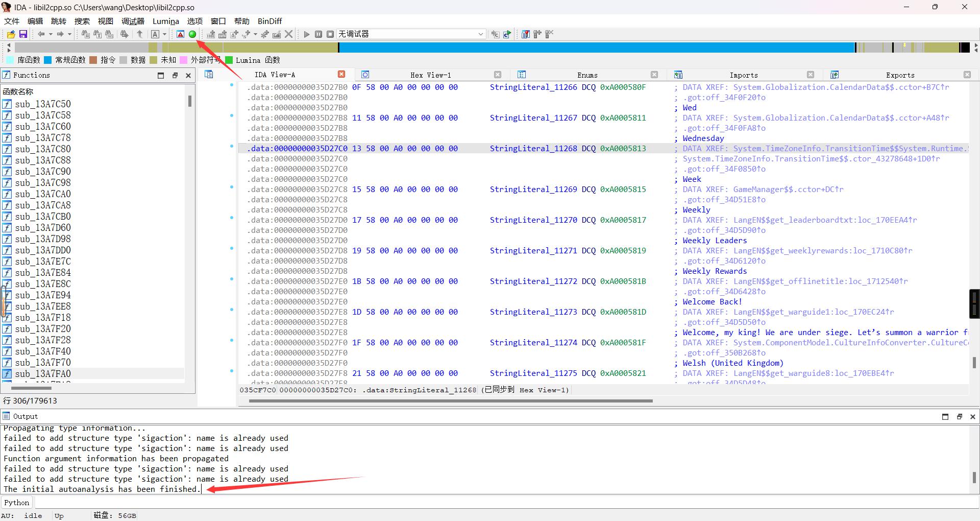
Task: Open the 跳转 menu
Action: pos(59,21)
